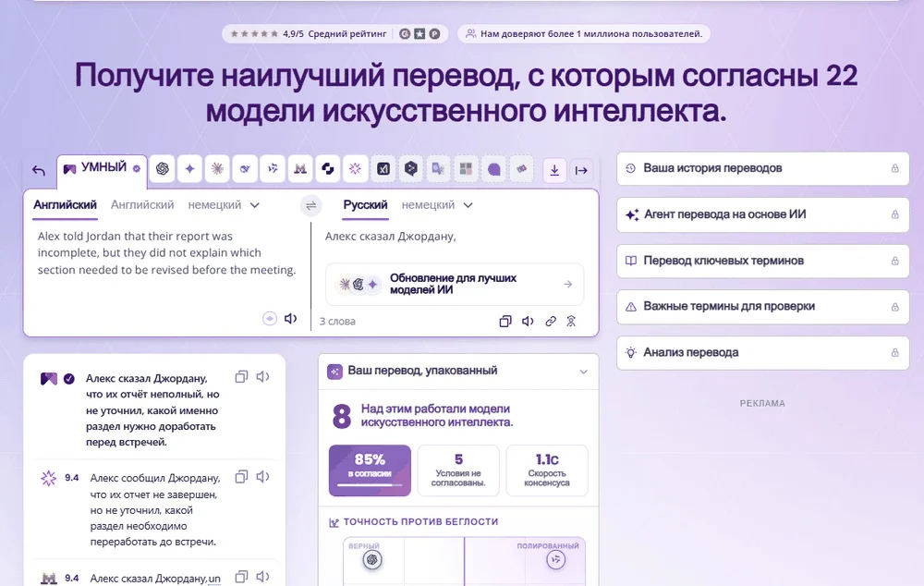Copy the first translation 'Алекс сказал Джордану'

click(241, 377)
